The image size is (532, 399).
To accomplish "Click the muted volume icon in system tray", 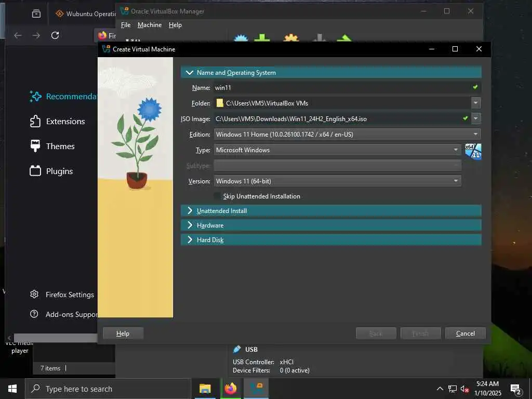I will click(x=464, y=389).
